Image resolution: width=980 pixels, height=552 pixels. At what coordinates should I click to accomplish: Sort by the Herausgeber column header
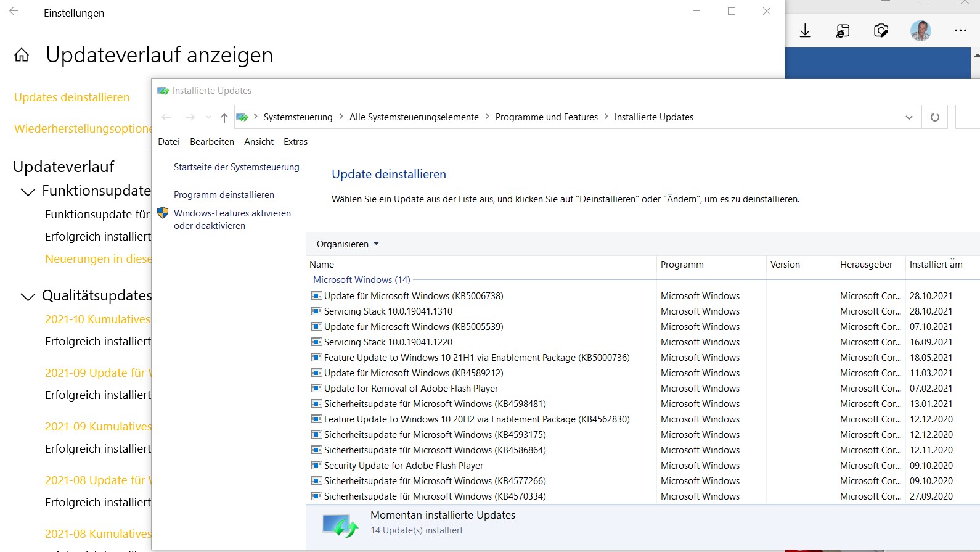(x=870, y=265)
